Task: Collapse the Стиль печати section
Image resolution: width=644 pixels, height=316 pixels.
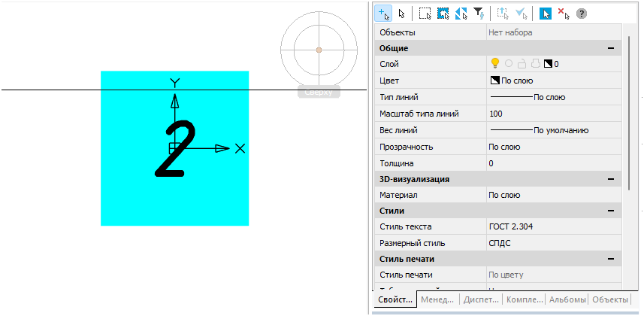Action: pyautogui.click(x=611, y=260)
